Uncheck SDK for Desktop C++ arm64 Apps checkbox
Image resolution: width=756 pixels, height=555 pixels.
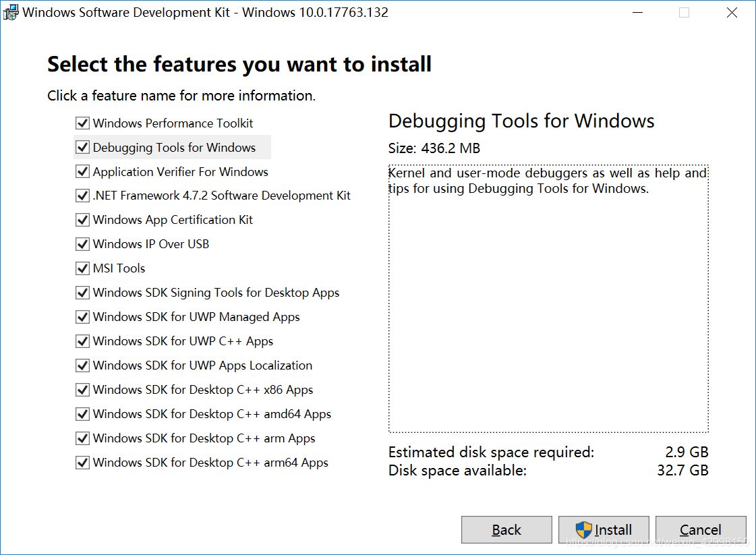coord(82,463)
